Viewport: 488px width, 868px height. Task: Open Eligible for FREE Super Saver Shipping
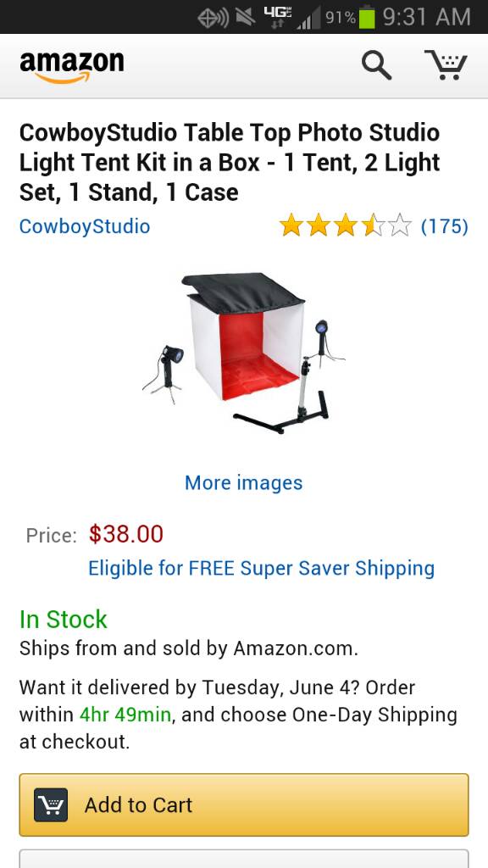(x=261, y=569)
